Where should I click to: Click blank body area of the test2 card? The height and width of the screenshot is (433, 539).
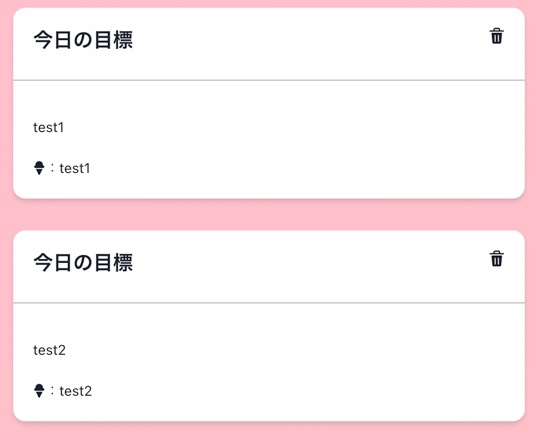pyautogui.click(x=309, y=364)
